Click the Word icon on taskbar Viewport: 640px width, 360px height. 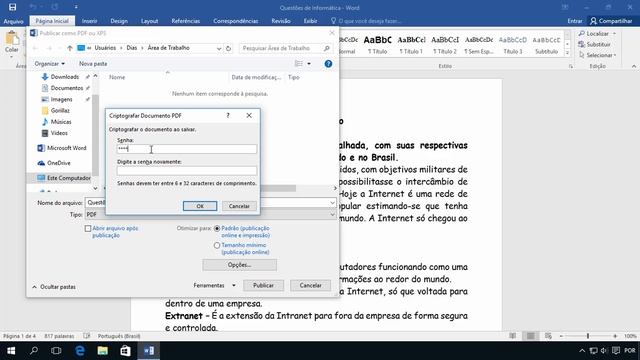tap(149, 351)
